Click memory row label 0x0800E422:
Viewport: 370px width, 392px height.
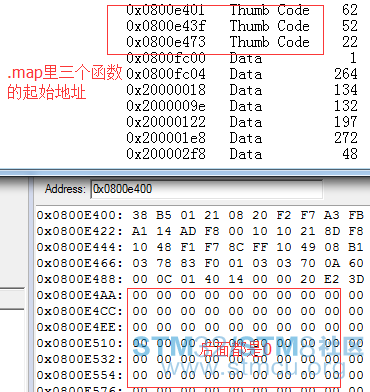point(80,231)
